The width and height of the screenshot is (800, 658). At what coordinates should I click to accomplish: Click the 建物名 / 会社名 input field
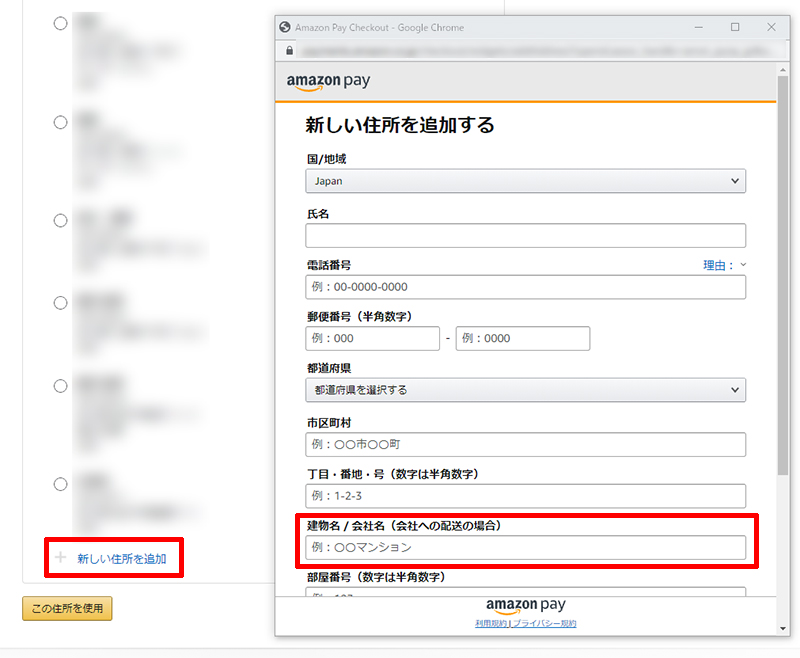[x=526, y=548]
